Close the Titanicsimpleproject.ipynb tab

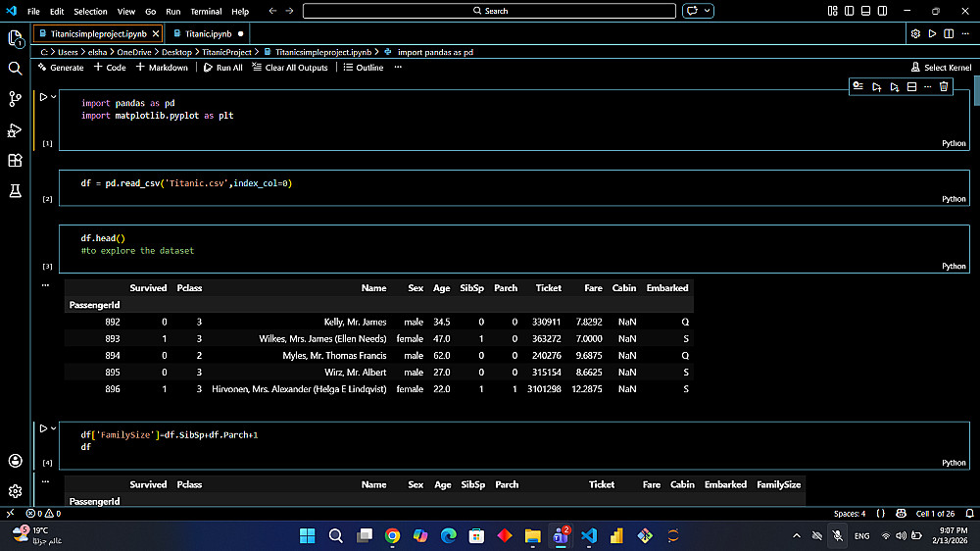point(156,33)
